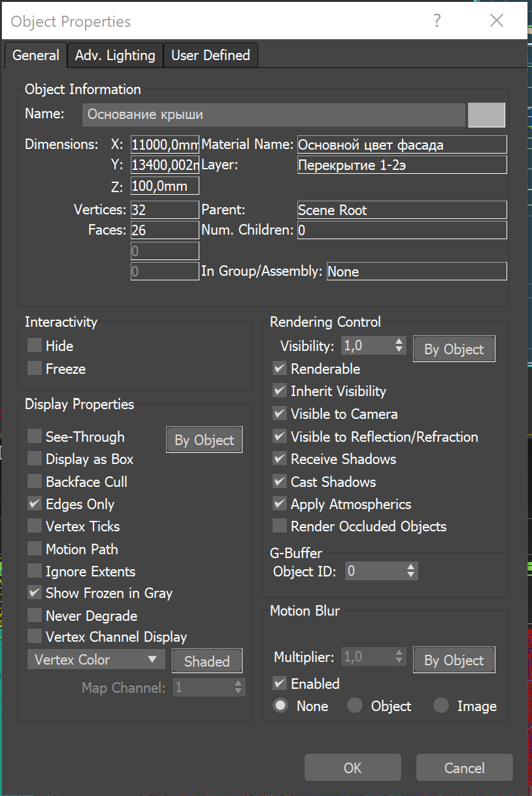
Task: Close the Object Properties dialog
Action: tap(497, 21)
